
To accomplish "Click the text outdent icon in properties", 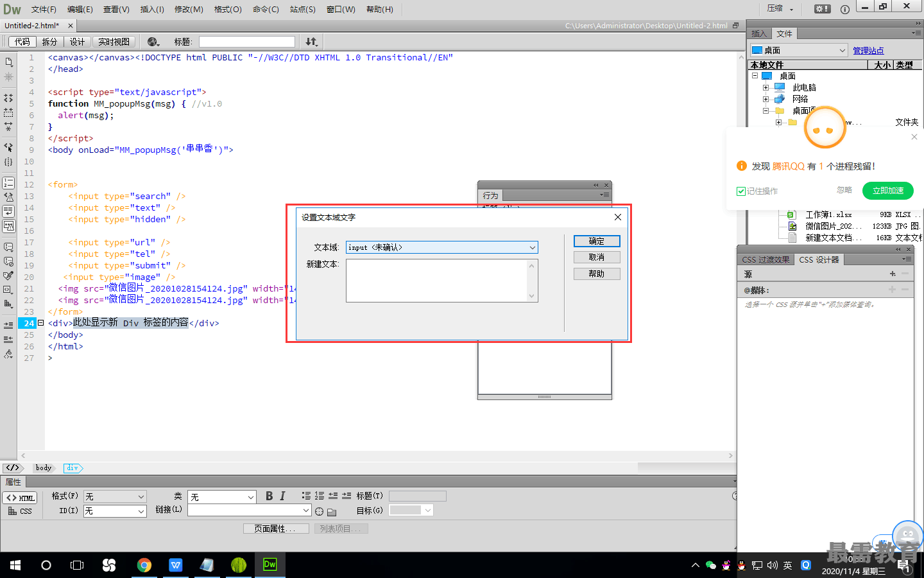I will (x=333, y=496).
